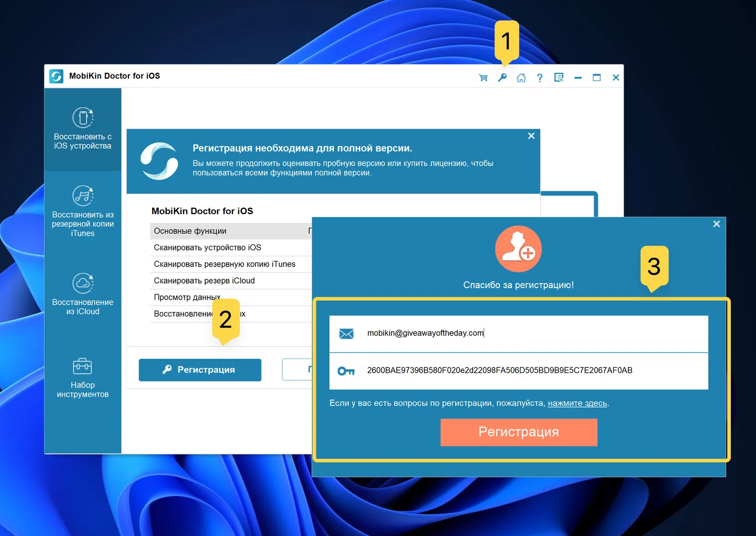Select Восстановить из резервной копии iTunes mode
Viewport: 756px width, 536px height.
click(x=83, y=212)
